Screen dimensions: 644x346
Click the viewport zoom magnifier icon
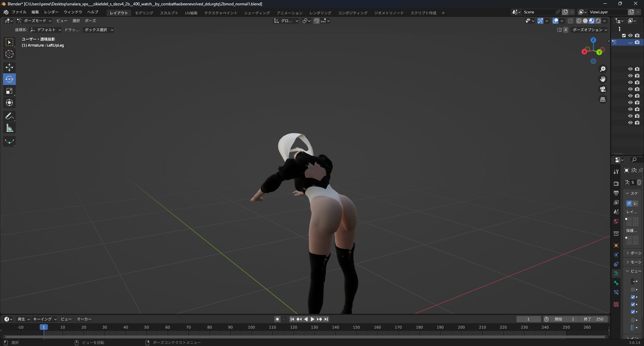(x=603, y=69)
